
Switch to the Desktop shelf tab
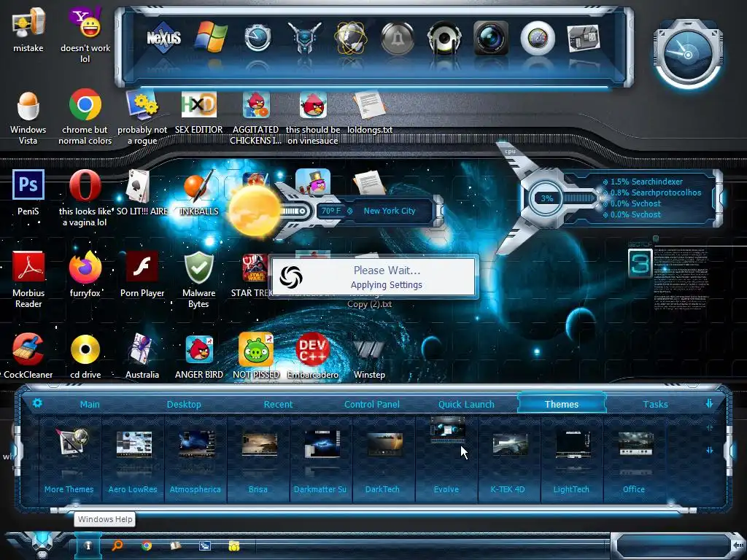pyautogui.click(x=184, y=404)
